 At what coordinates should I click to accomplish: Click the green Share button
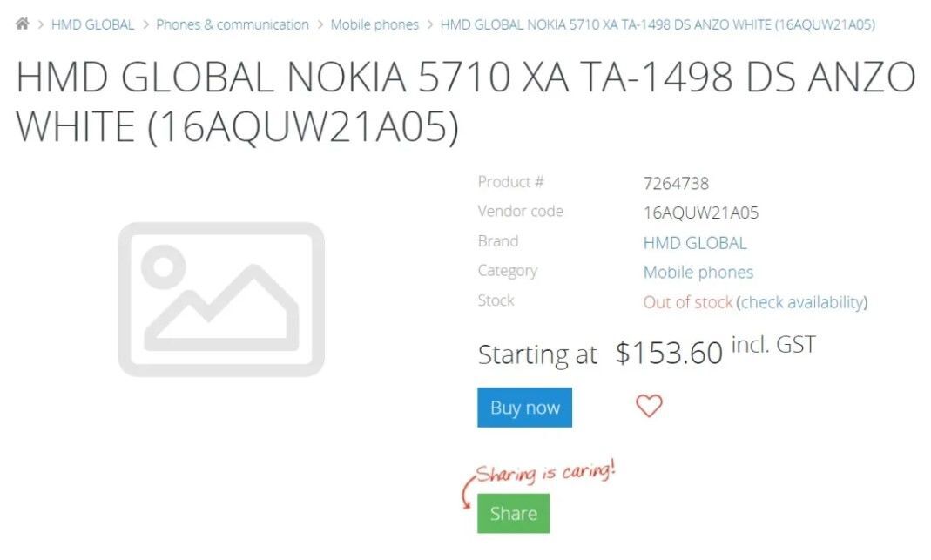pyautogui.click(x=513, y=514)
